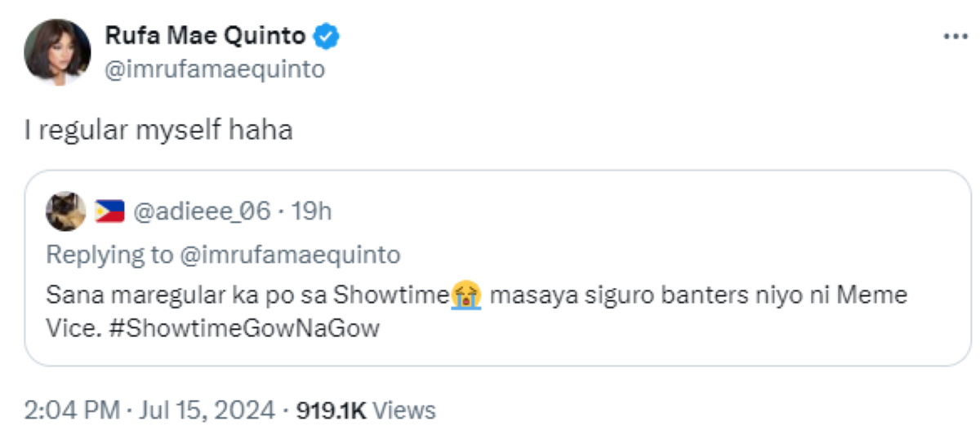Click the crying face emoji after Showtime
Screen dimensions: 980x435
pyautogui.click(x=465, y=295)
